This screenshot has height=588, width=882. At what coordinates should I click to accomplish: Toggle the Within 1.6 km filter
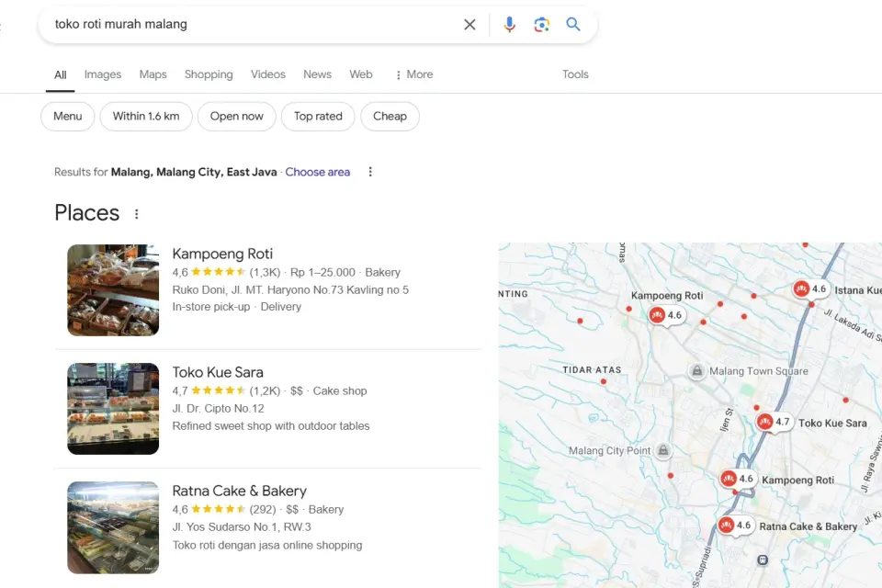tap(146, 117)
